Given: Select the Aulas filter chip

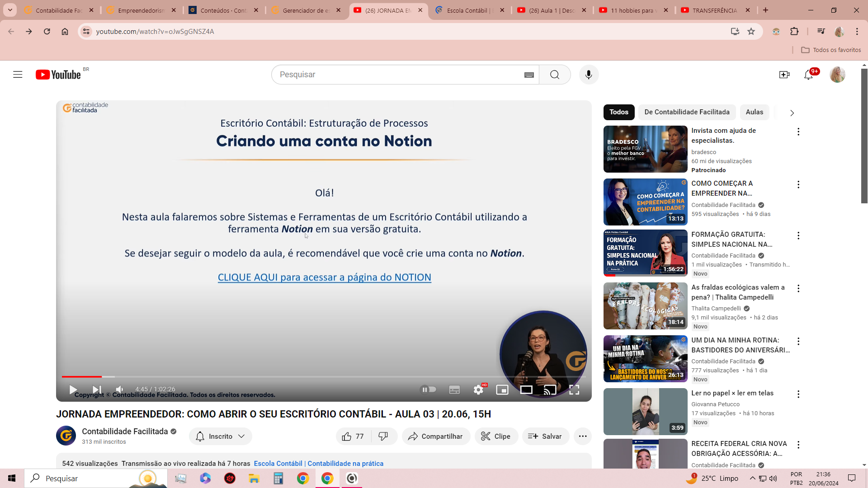Looking at the screenshot, I should (754, 112).
